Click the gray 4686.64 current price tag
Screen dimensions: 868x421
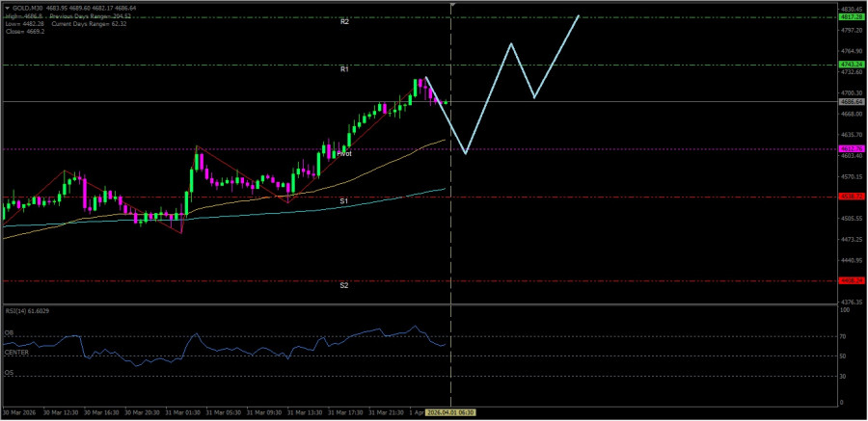pos(851,101)
